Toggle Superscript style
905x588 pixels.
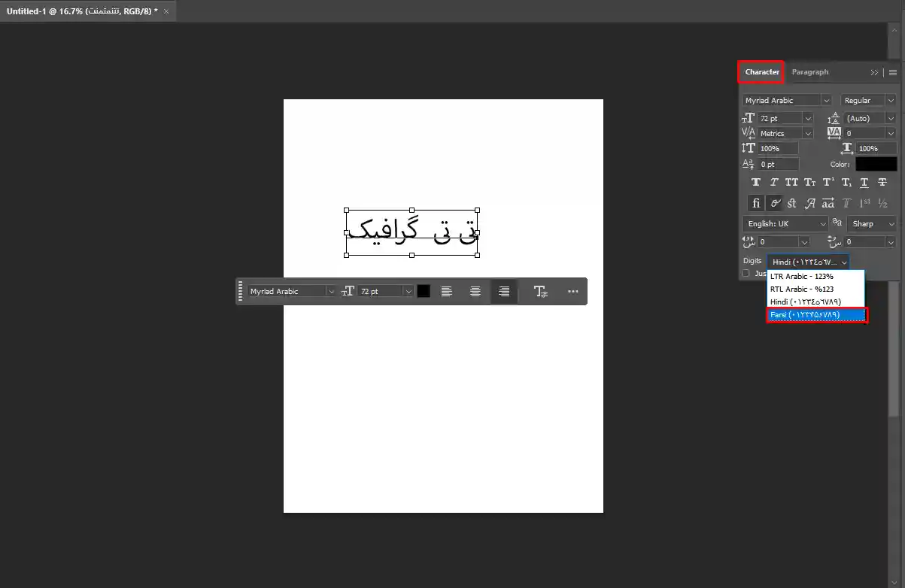(x=828, y=183)
